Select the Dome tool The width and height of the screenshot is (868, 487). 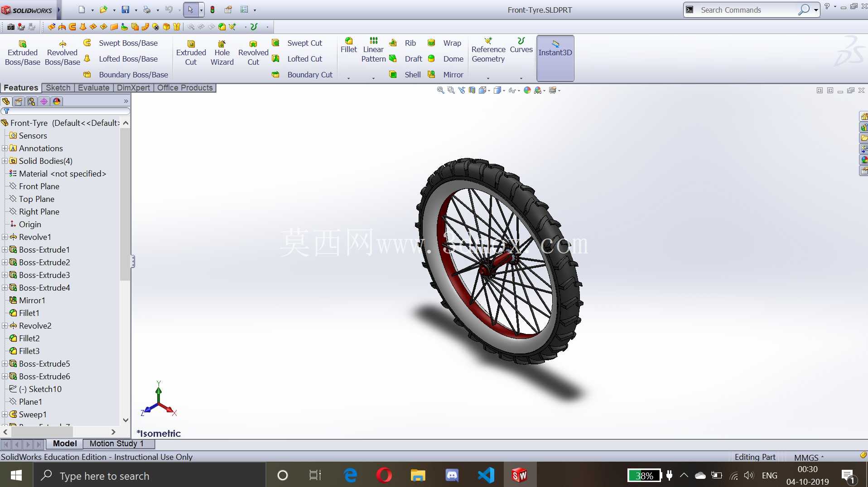[x=446, y=59]
